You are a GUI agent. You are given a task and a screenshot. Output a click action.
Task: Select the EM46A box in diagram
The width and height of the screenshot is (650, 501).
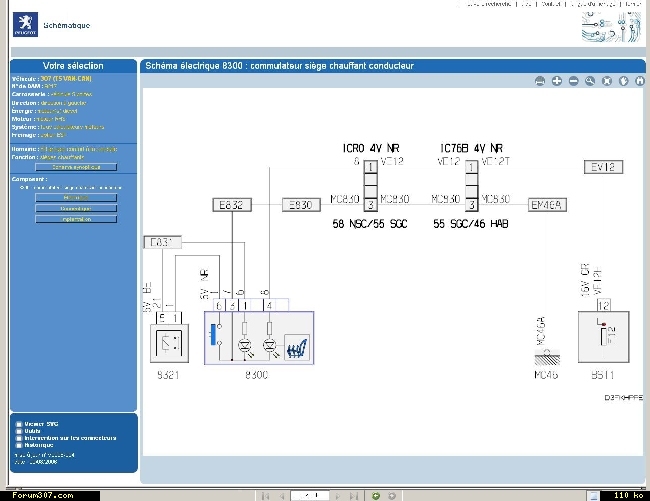pyautogui.click(x=547, y=205)
